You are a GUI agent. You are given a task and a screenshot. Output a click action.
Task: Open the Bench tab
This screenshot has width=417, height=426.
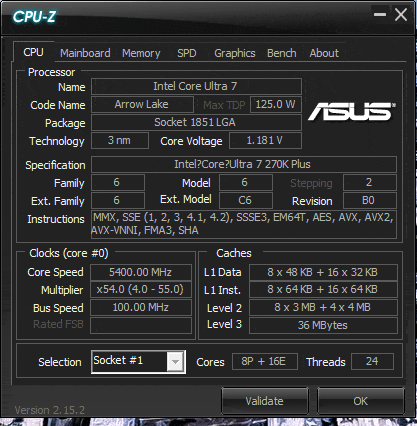coord(282,53)
